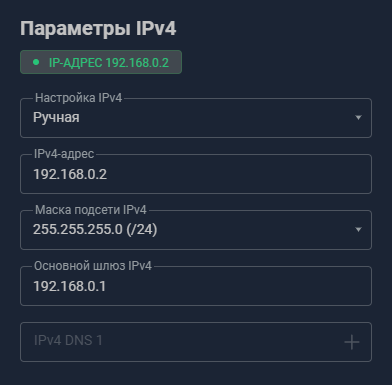This screenshot has height=385, width=392.
Task: Click the green status dot in the IP badge
Action: [36, 62]
